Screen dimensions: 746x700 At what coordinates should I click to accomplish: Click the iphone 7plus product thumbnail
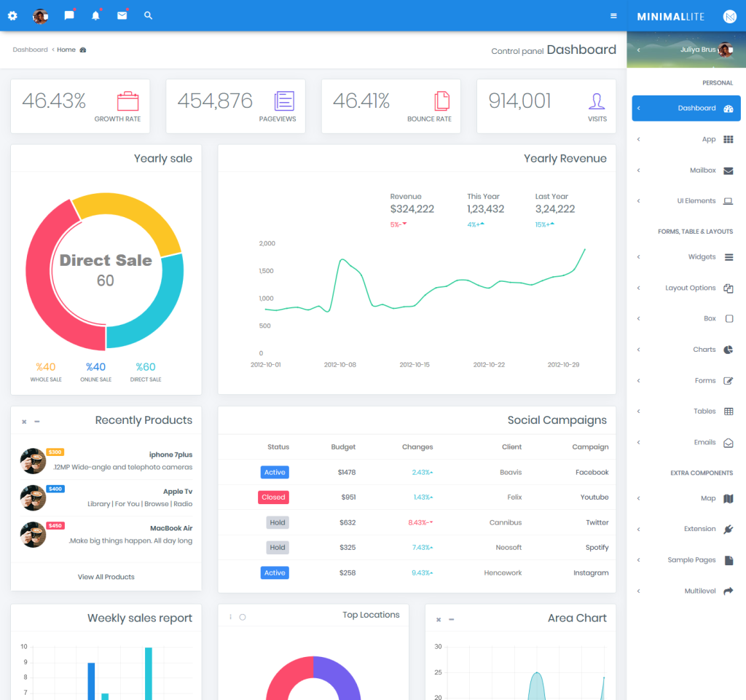pos(34,461)
